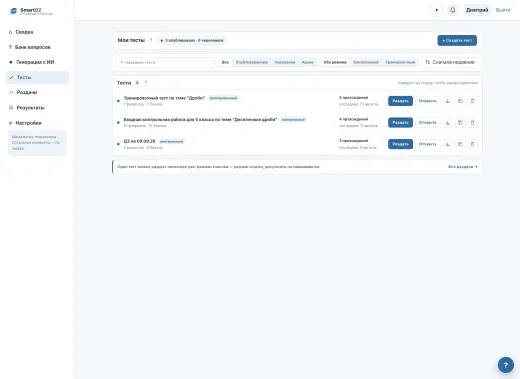
Task: Select the Оба режима mode filter
Action: (x=335, y=62)
